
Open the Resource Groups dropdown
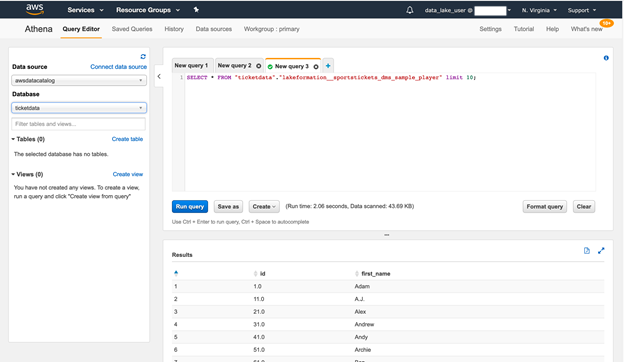[x=148, y=10]
